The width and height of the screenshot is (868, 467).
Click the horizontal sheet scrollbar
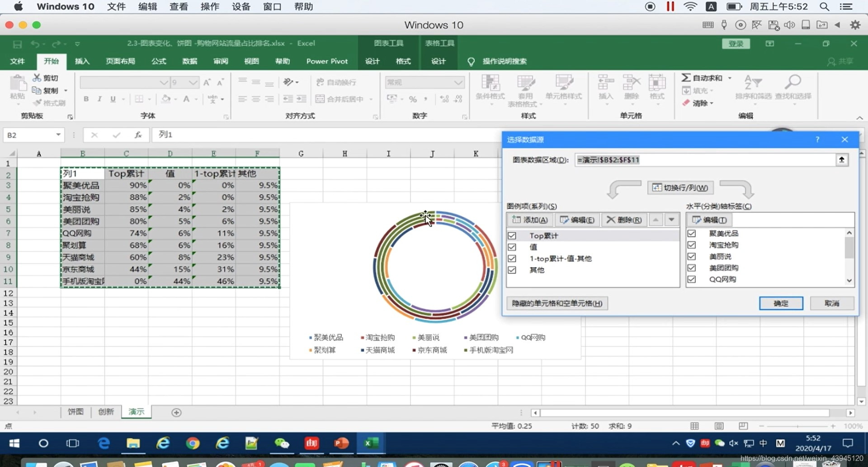point(684,413)
